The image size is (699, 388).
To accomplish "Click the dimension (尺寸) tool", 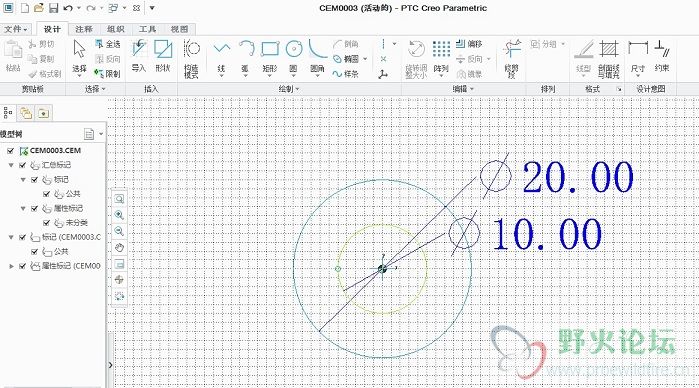I will [x=638, y=57].
